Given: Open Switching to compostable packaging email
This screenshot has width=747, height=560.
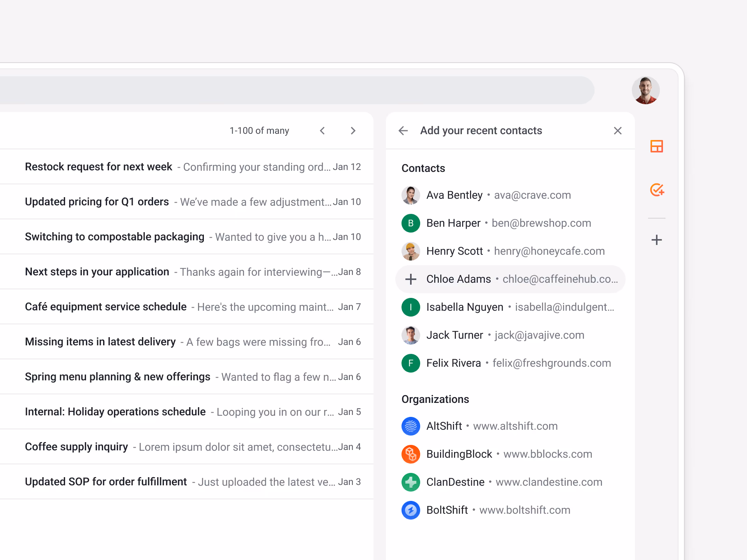Looking at the screenshot, I should pos(187,237).
